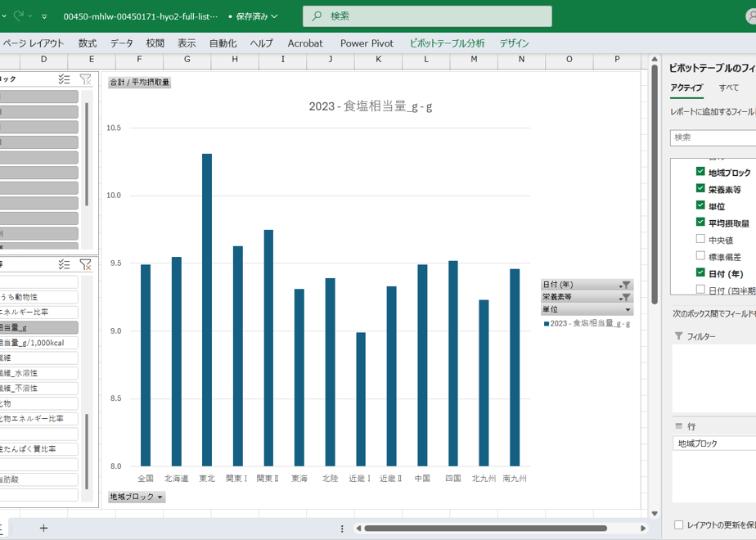
Task: Toggle multi-select icon on nutrient slicer
Action: 64,264
